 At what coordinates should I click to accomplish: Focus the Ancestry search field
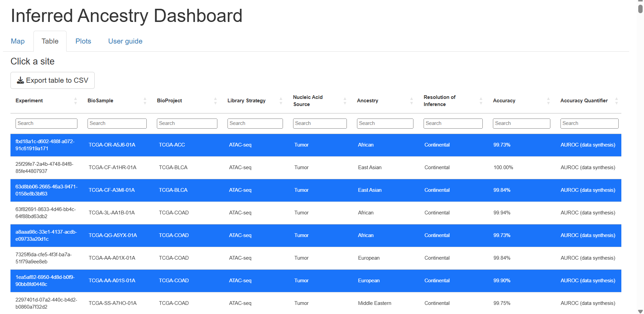385,123
